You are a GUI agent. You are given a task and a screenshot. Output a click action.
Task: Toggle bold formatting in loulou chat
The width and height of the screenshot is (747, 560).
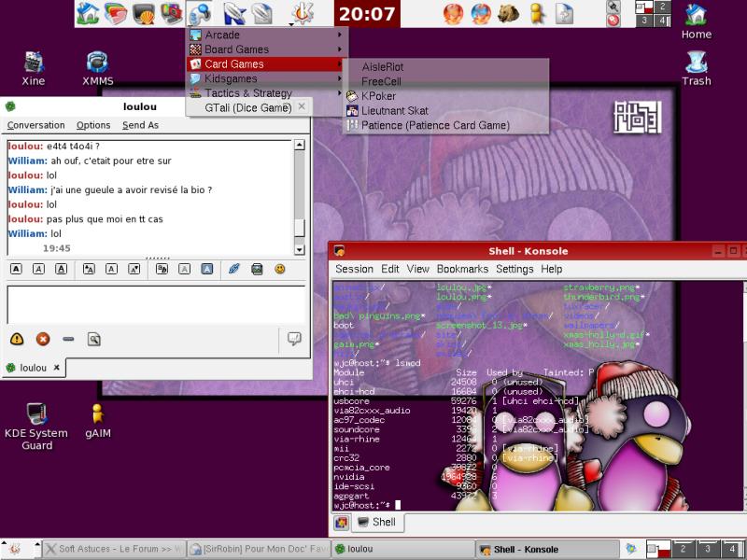(x=16, y=269)
